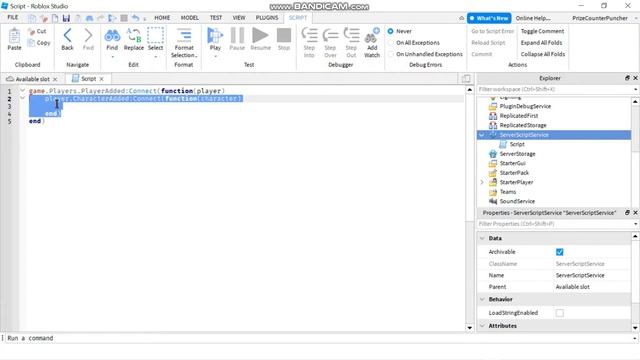Open the Play dropdown arrow

(215, 56)
